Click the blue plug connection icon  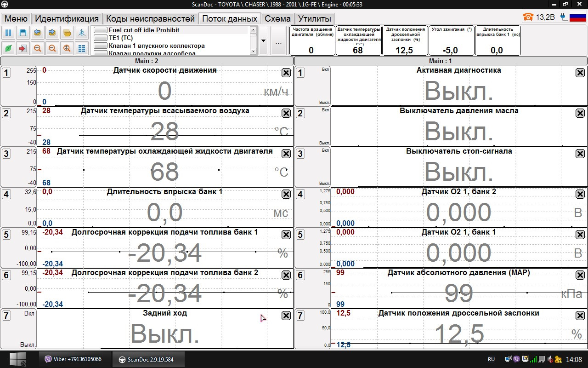coord(564,17)
